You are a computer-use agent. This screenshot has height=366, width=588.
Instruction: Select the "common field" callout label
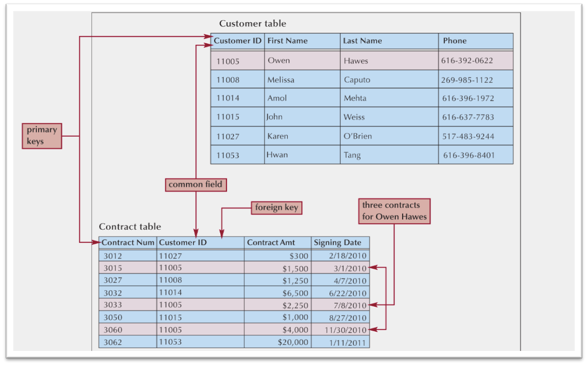tap(195, 185)
